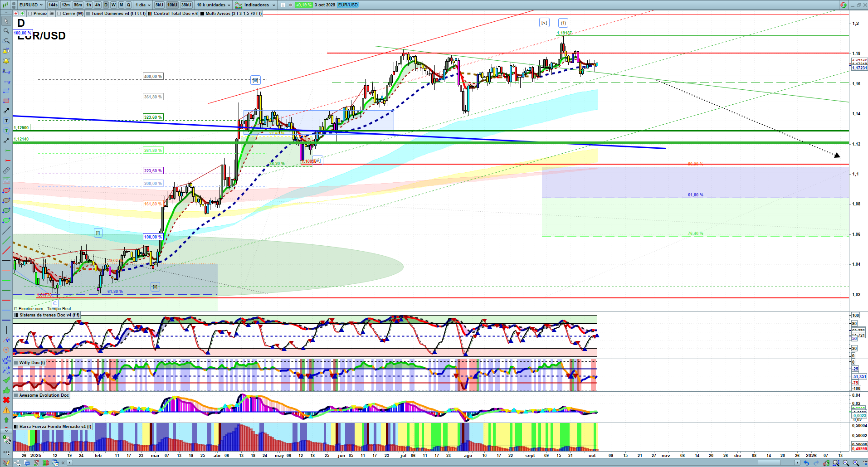Open the 1 día timeframe dropdown

143,5
